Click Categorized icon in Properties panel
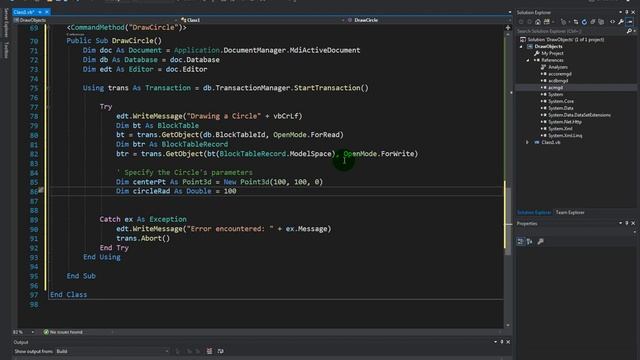640x360 pixels. tap(520, 242)
